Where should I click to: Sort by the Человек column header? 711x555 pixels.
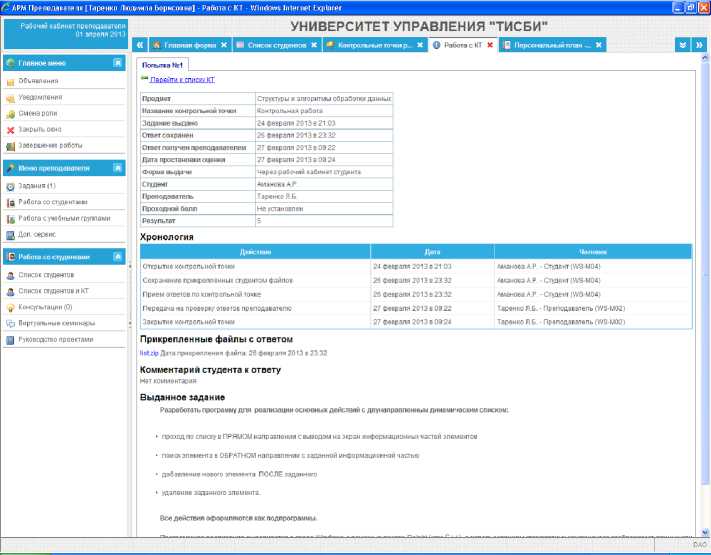tap(593, 252)
